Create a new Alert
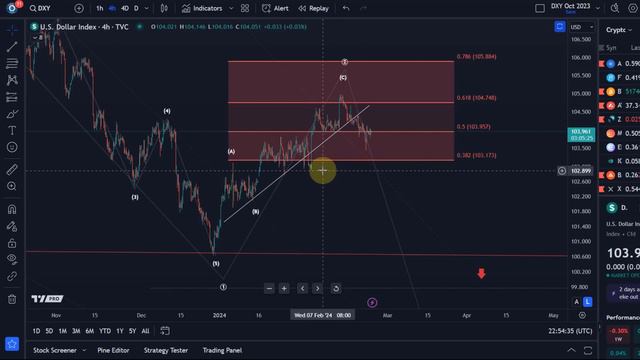Viewport: 640px width, 360px height. click(275, 8)
